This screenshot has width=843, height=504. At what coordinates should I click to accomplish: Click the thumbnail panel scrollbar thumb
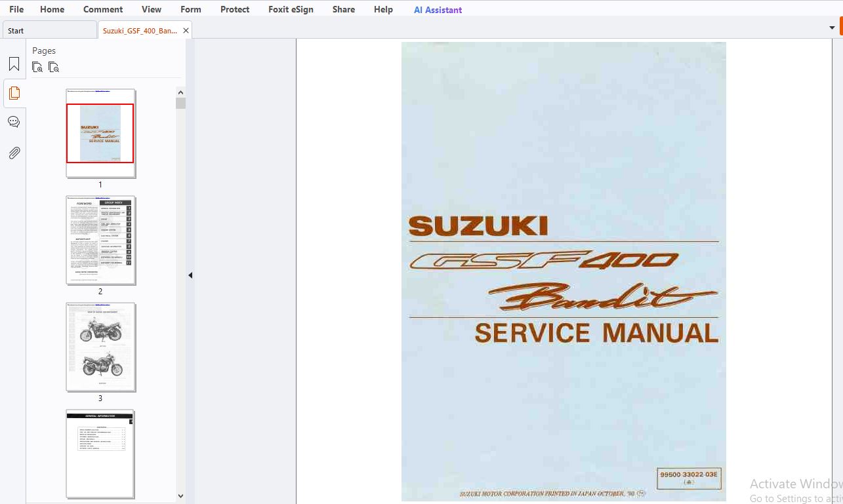180,103
